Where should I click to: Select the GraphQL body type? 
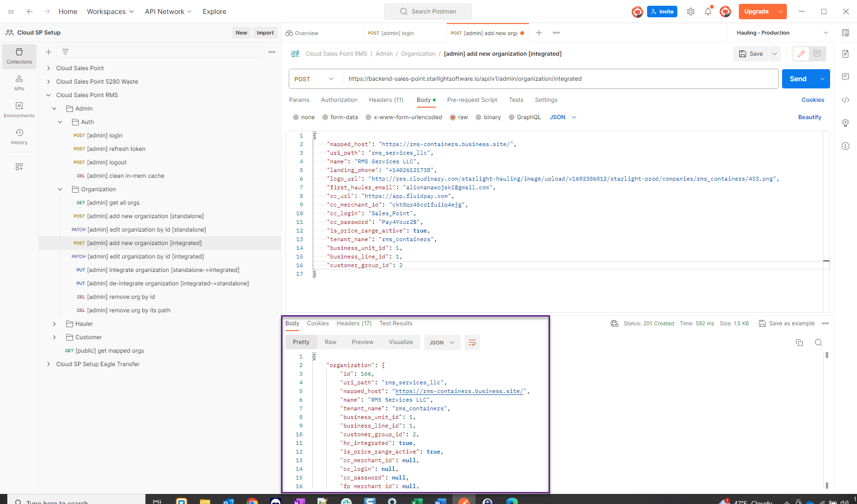pos(512,117)
